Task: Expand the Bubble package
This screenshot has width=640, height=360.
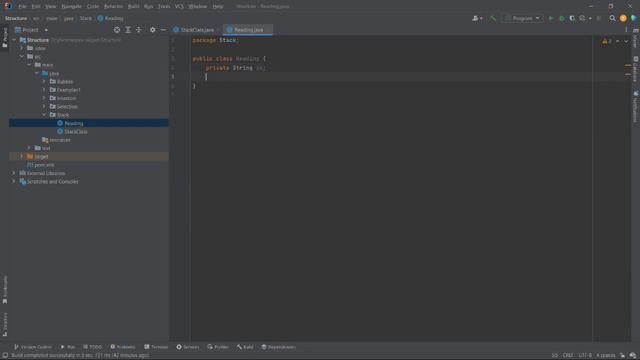Action: tap(44, 82)
